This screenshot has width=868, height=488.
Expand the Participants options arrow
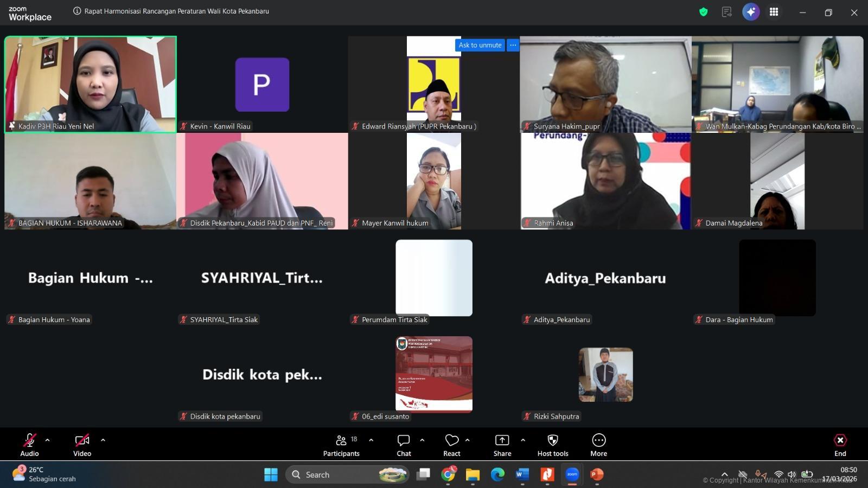tap(371, 440)
